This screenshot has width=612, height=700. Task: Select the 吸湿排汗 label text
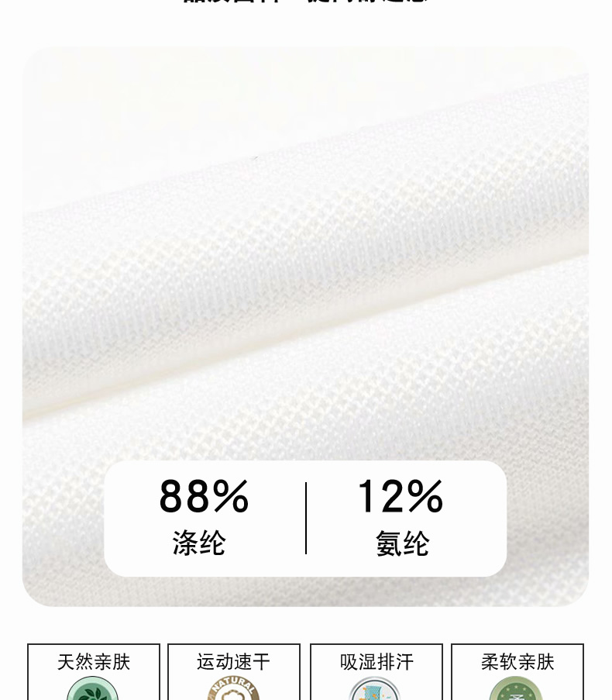[x=376, y=662]
